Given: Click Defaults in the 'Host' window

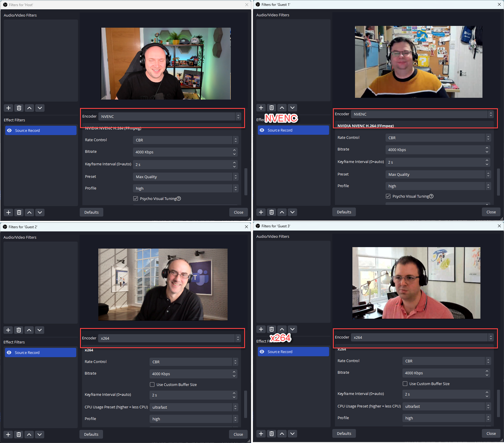Looking at the screenshot, I should pos(91,212).
